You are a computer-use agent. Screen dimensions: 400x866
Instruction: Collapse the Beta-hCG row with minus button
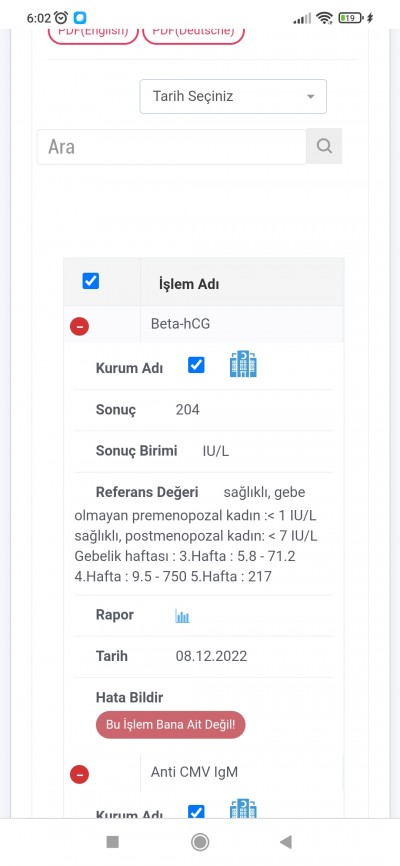80,326
